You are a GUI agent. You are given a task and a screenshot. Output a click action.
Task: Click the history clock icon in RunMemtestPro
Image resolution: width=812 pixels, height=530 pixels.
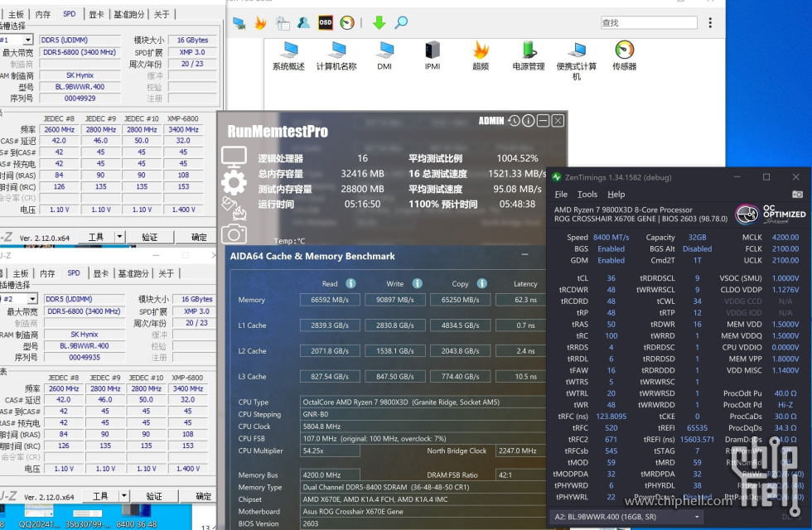514,121
